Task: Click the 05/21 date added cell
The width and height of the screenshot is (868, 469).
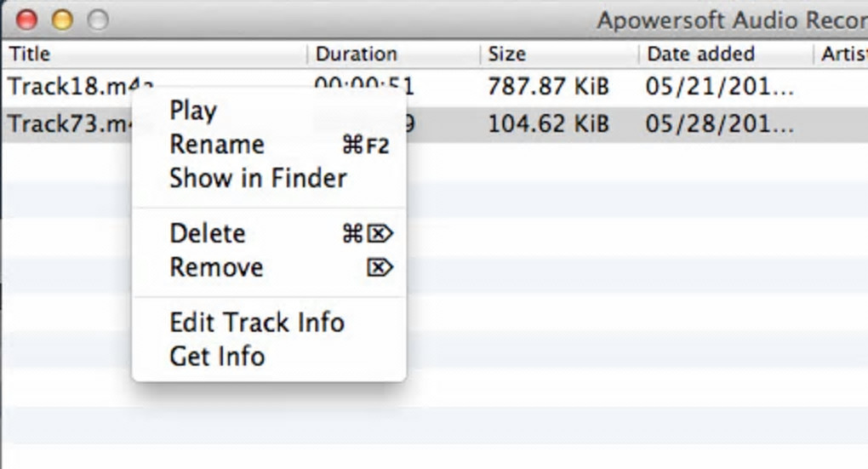Action: [x=720, y=87]
